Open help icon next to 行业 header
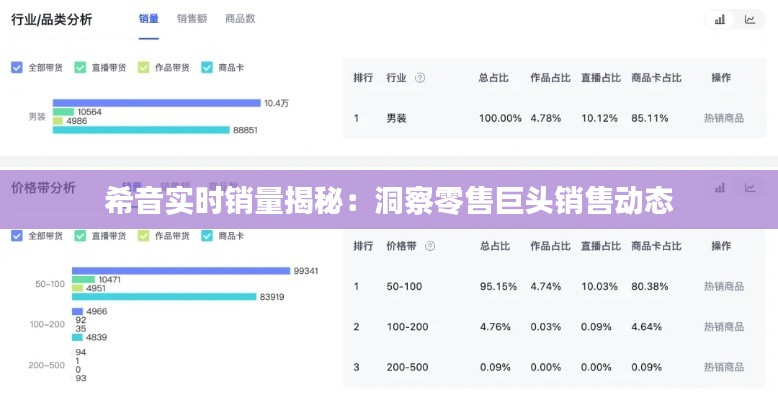The image size is (778, 400). click(420, 78)
